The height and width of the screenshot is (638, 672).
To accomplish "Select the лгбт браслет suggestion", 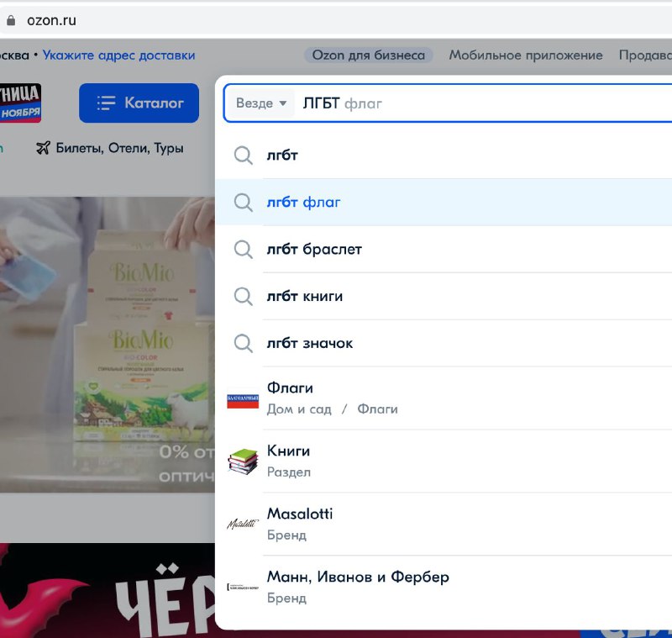I will pyautogui.click(x=444, y=249).
